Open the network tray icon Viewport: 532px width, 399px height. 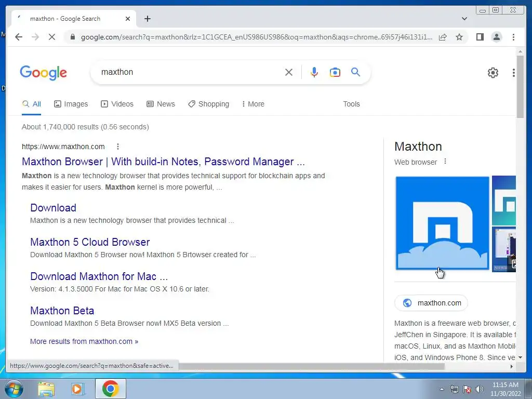(x=454, y=389)
